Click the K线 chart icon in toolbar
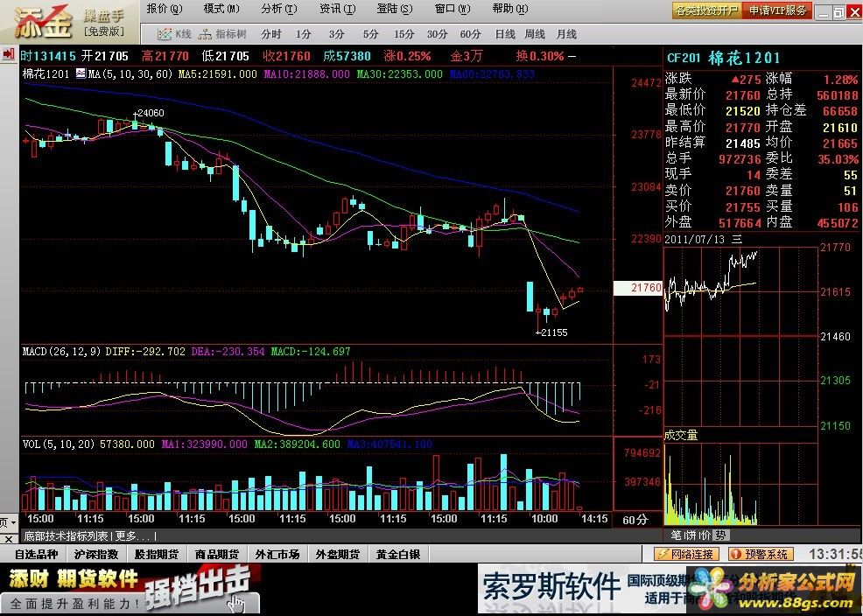863x616 pixels. click(x=174, y=34)
